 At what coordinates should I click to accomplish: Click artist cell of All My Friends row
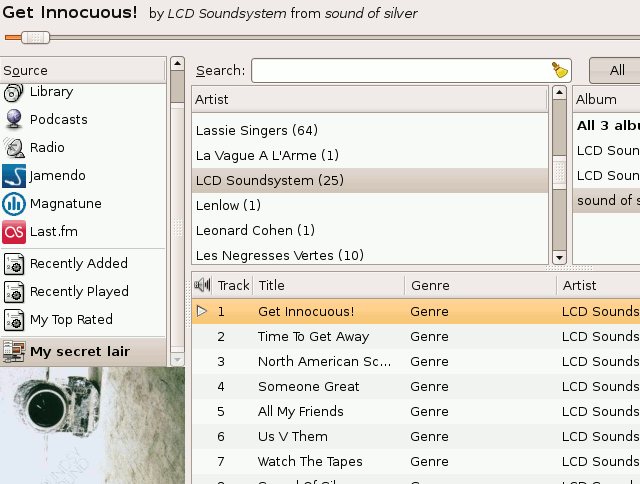(600, 411)
